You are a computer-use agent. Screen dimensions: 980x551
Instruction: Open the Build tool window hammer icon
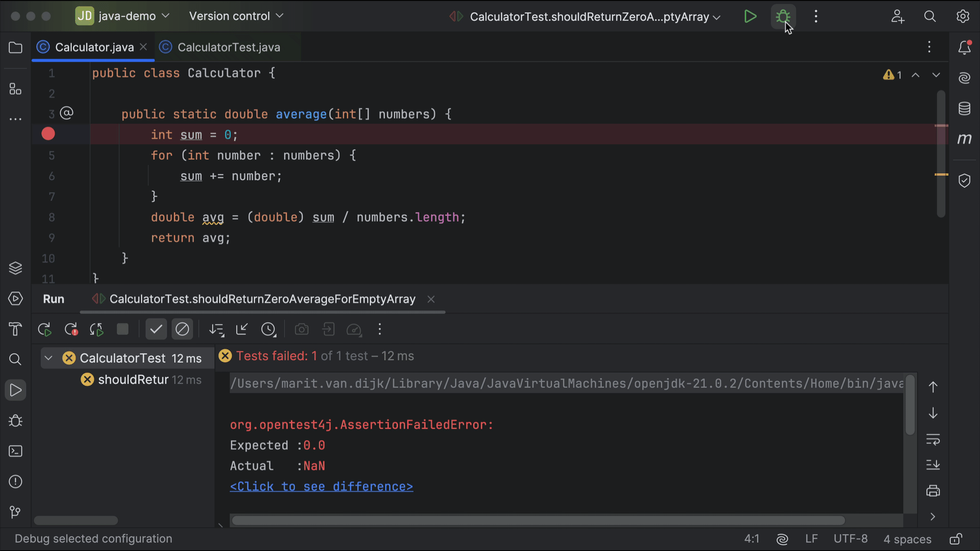pyautogui.click(x=15, y=329)
